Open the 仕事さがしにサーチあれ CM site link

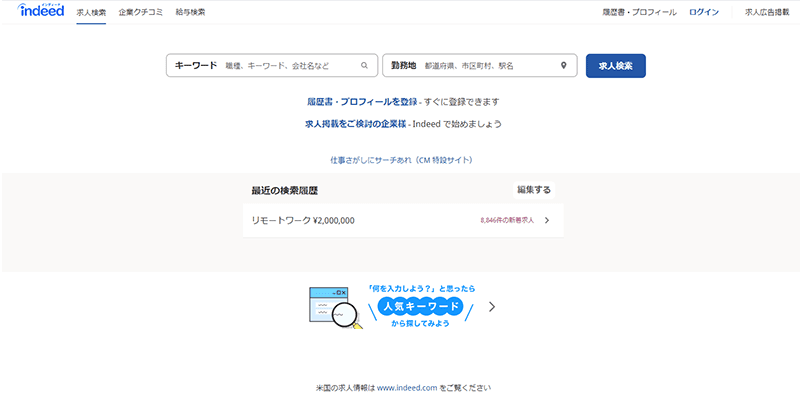(402, 160)
